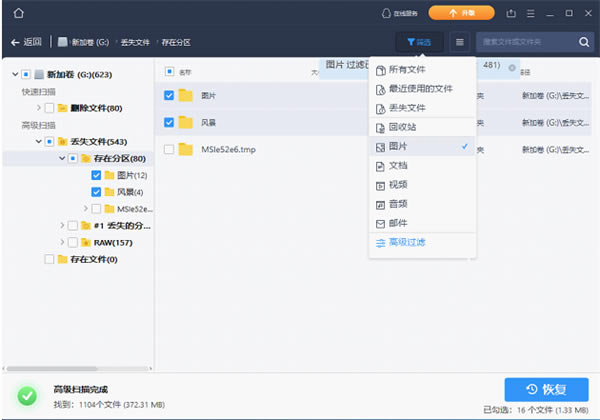This screenshot has height=420, width=600.
Task: Collapse the 丢失文件(543) tree node
Action: 38,141
